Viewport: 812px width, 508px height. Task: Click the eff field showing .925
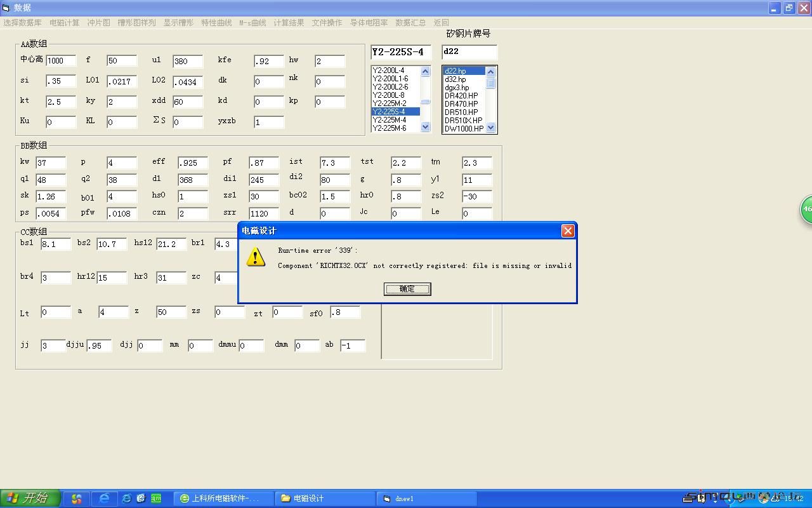pos(193,163)
